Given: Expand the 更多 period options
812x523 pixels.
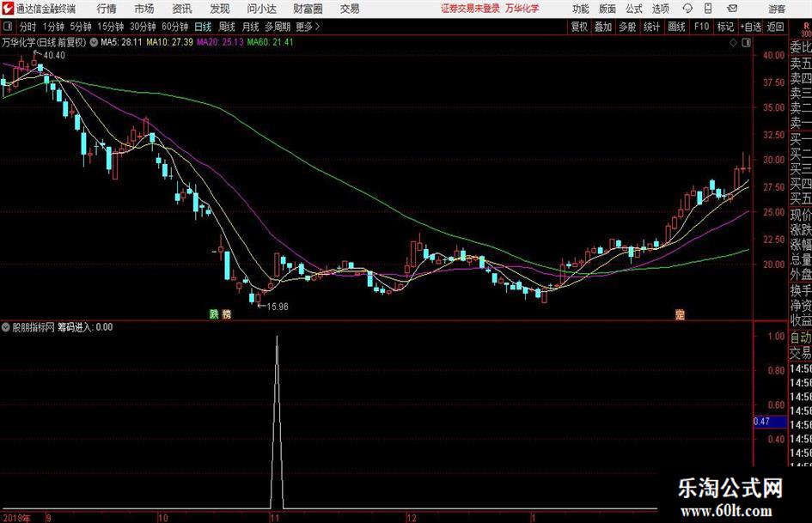Looking at the screenshot, I should (308, 27).
